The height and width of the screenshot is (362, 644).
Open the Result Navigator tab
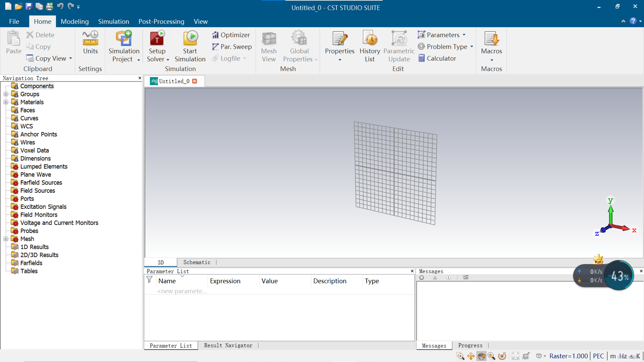(x=228, y=345)
